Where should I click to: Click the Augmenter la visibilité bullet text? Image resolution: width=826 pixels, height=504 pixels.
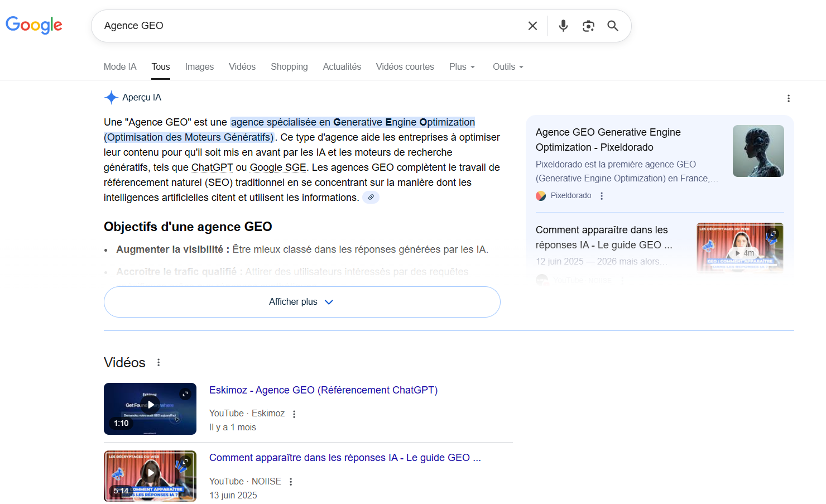tap(302, 249)
